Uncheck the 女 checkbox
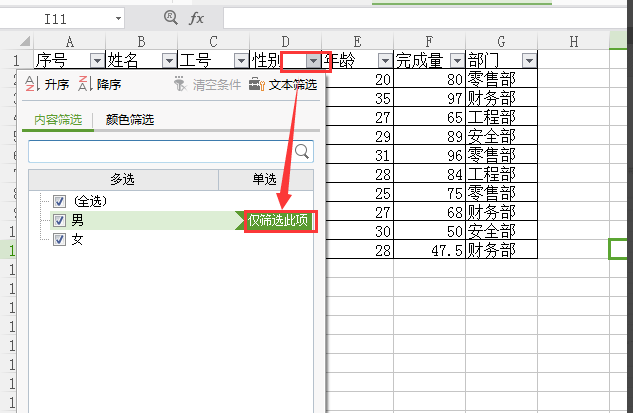 [x=59, y=239]
